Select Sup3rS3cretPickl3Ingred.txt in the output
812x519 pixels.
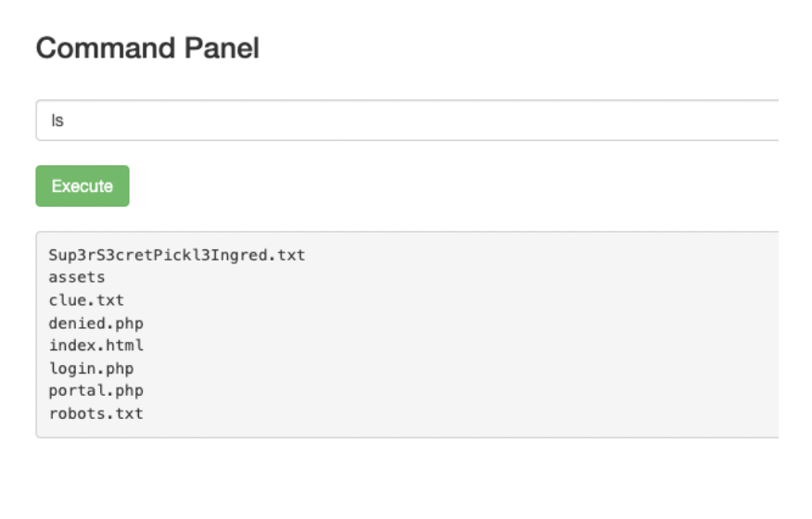176,255
